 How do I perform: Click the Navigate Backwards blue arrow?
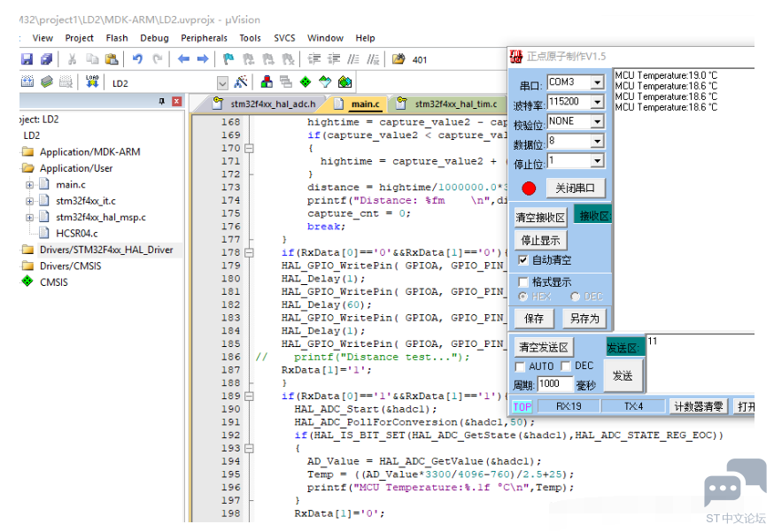point(183,59)
